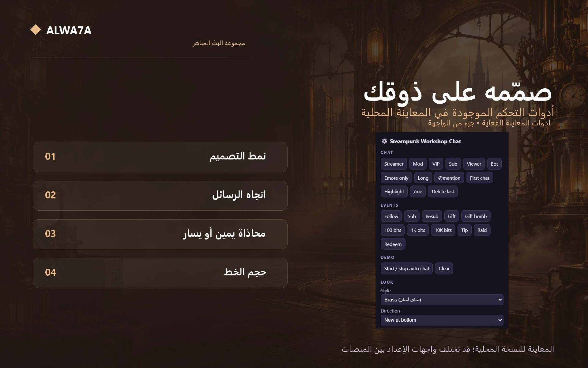This screenshot has width=588, height=368.
Task: Click the Mod chat button
Action: (418, 164)
